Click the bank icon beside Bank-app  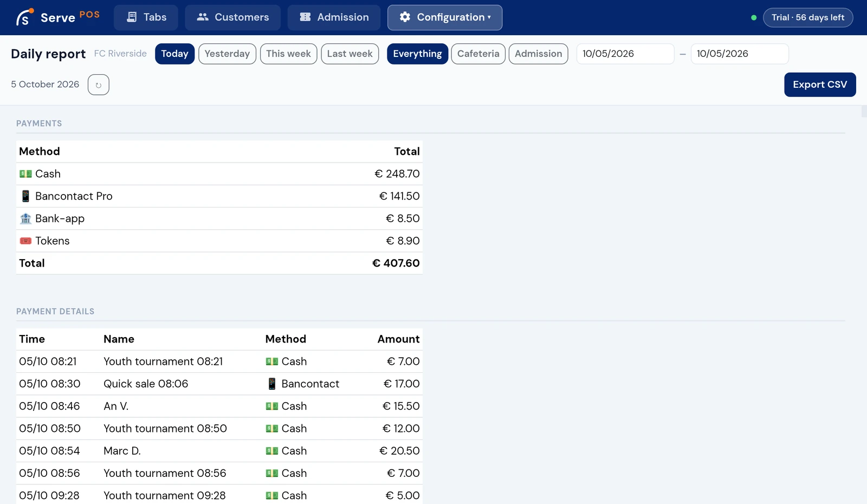[25, 218]
